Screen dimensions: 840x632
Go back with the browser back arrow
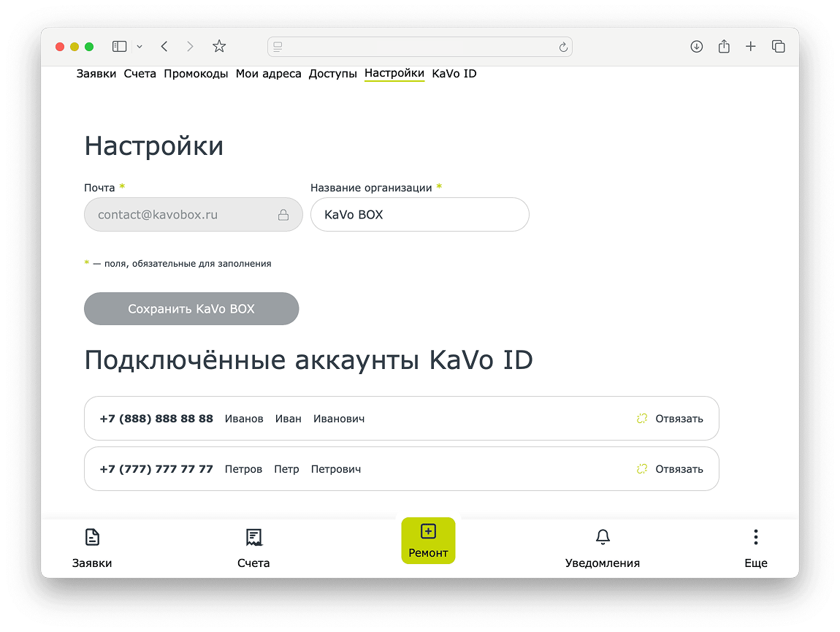[x=164, y=47]
